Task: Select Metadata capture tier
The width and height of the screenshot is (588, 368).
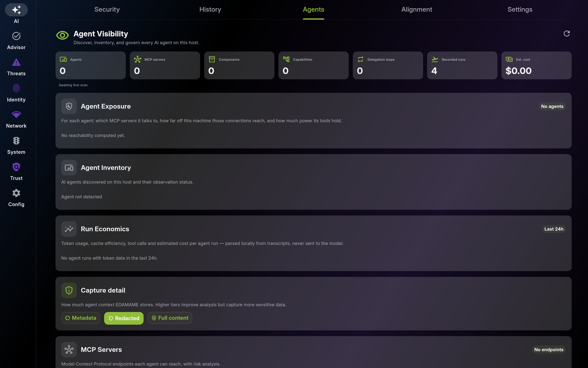Action: coord(81,318)
